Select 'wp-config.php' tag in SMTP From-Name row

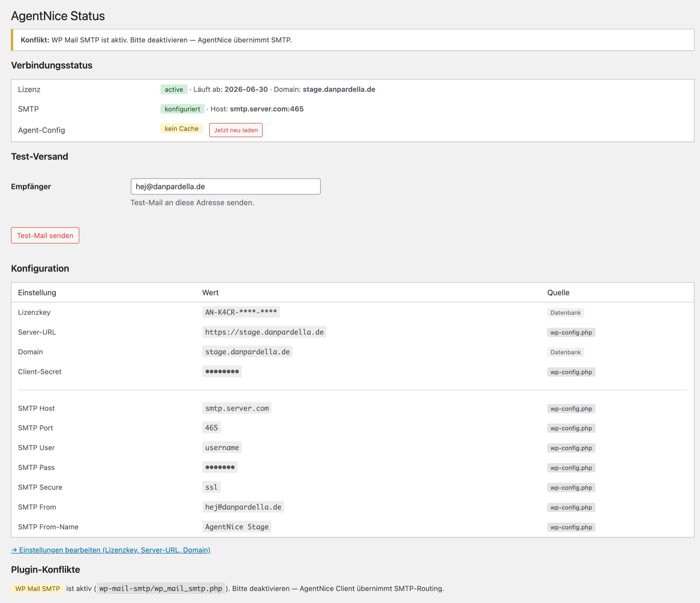[571, 527]
